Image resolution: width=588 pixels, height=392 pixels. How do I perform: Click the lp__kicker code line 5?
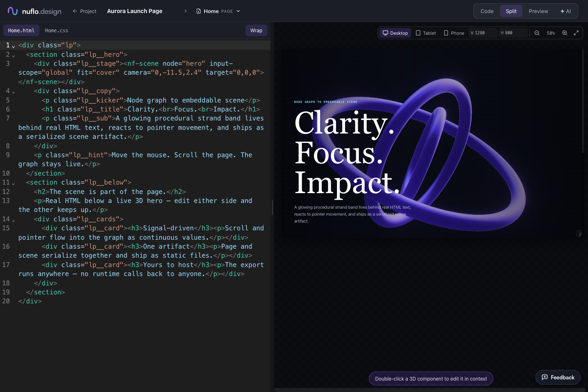pos(151,100)
